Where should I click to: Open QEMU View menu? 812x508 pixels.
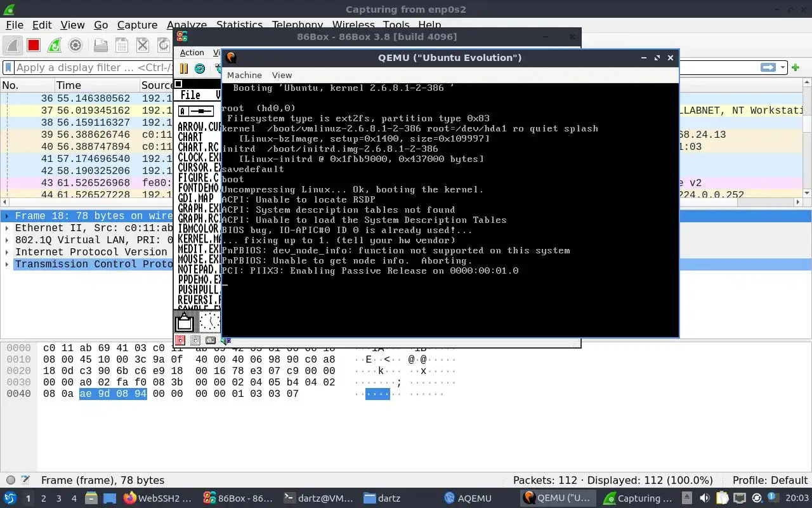282,75
